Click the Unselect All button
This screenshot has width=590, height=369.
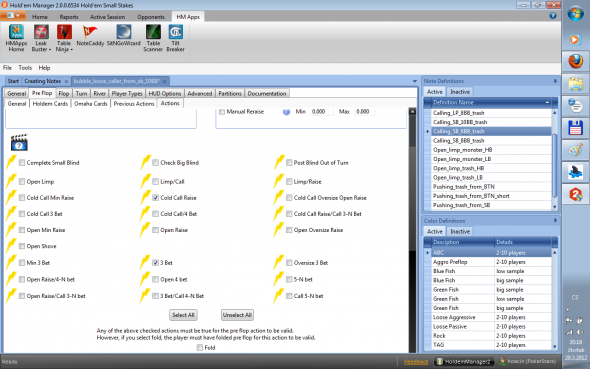[x=237, y=315]
